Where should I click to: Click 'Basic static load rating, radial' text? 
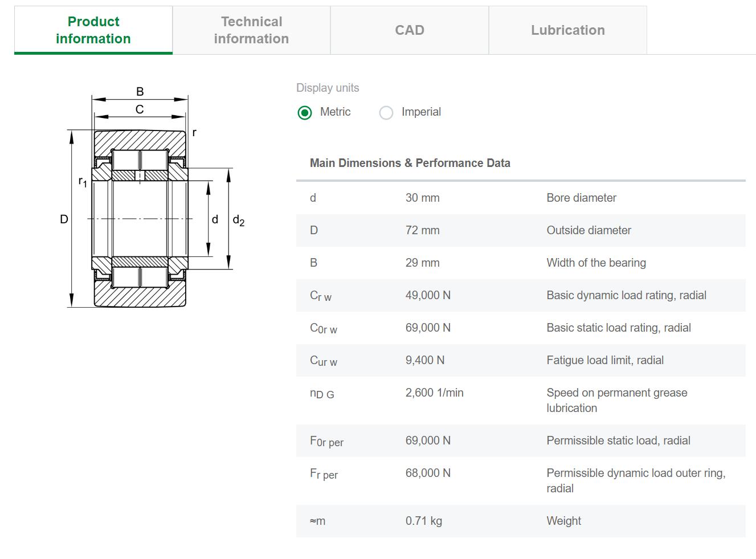tap(619, 328)
